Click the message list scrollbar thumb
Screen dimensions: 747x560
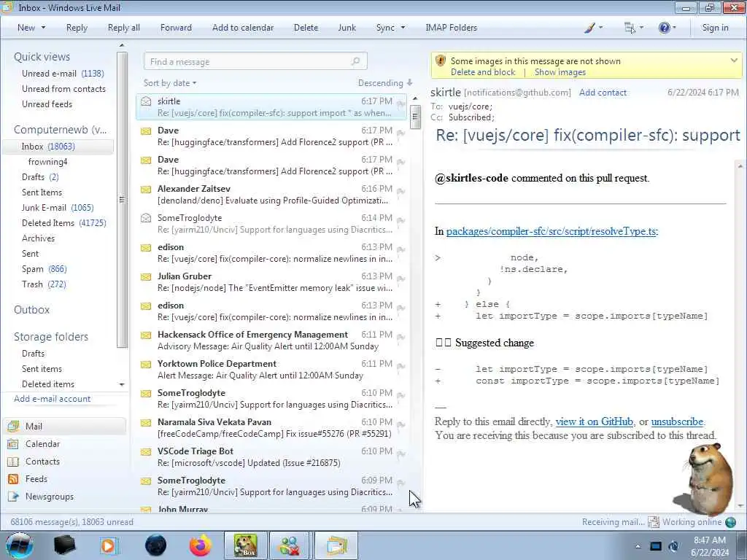415,117
